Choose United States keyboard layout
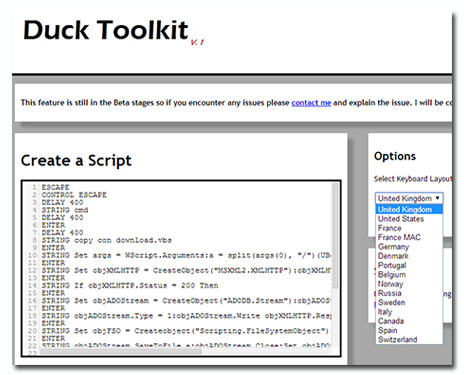The image size is (464, 375). pyautogui.click(x=409, y=219)
